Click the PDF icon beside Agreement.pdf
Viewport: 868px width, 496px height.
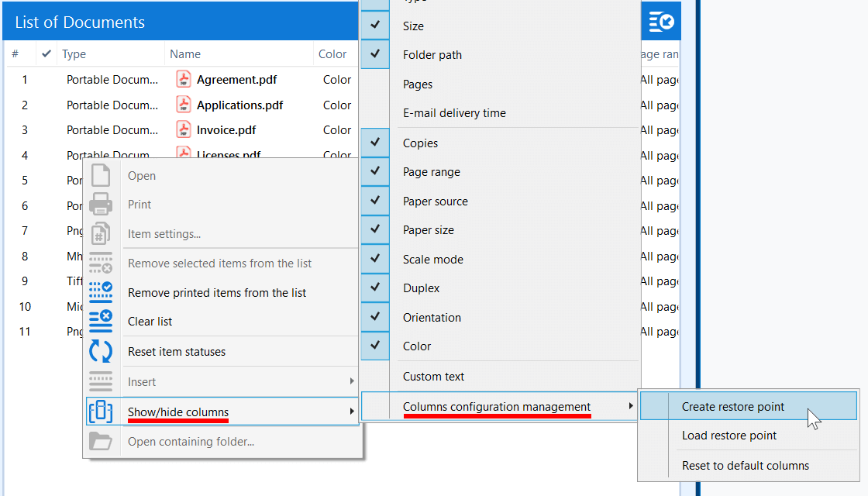click(x=184, y=79)
